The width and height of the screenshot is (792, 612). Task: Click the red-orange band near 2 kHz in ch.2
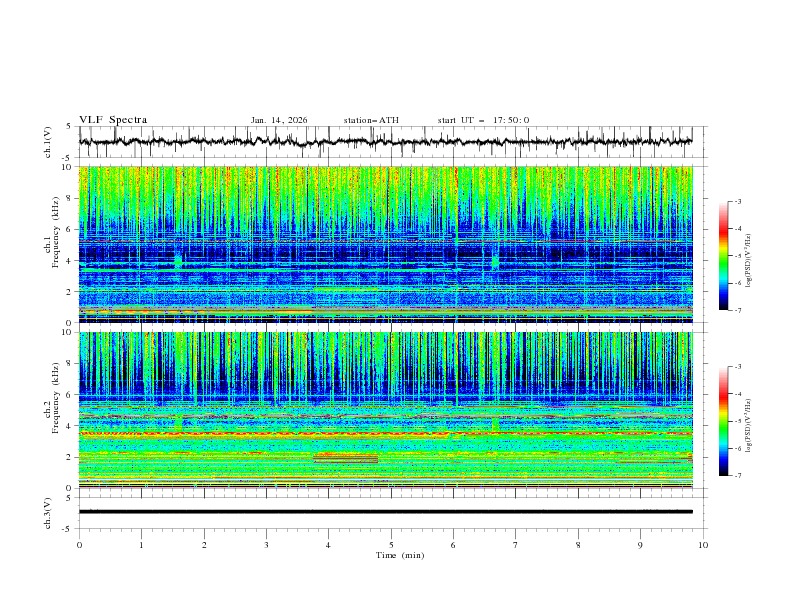click(x=345, y=457)
